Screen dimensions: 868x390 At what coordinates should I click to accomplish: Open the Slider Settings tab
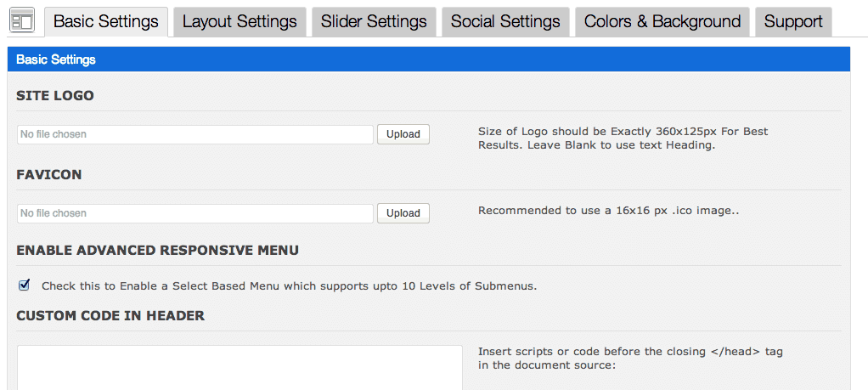point(374,22)
